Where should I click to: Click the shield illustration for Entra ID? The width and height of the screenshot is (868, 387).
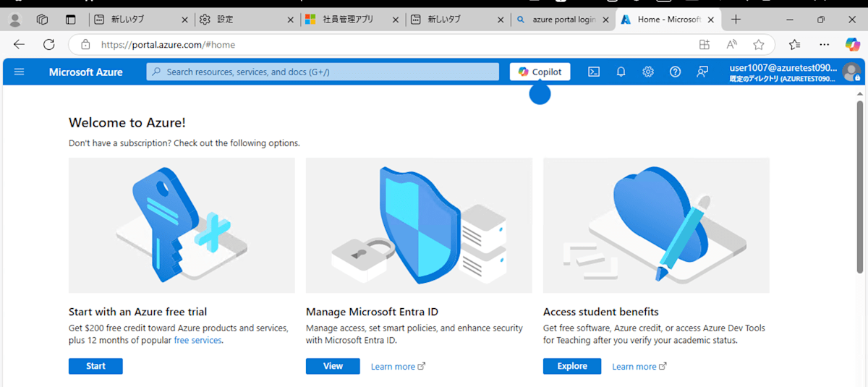click(x=419, y=226)
